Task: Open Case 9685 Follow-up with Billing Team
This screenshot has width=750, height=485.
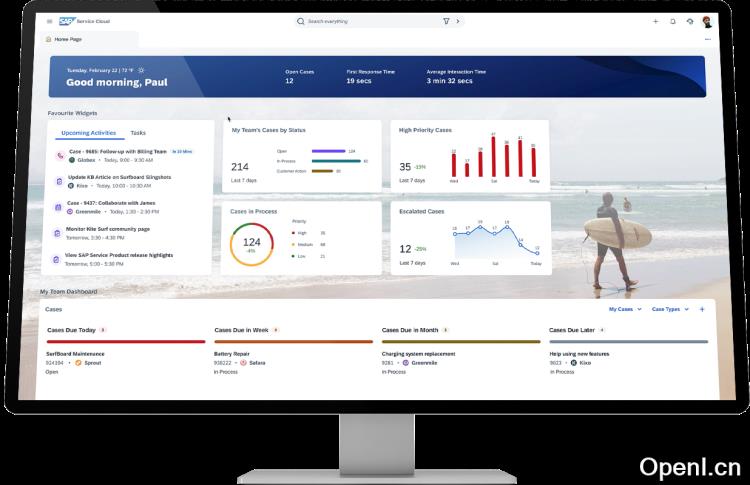Action: click(118, 152)
